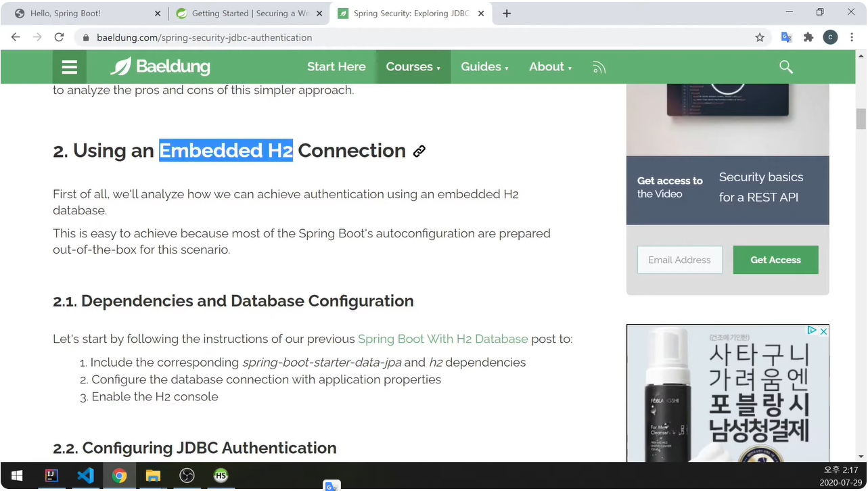Click the vertical page scrollbar thumb
The width and height of the screenshot is (868, 491).
[x=861, y=118]
